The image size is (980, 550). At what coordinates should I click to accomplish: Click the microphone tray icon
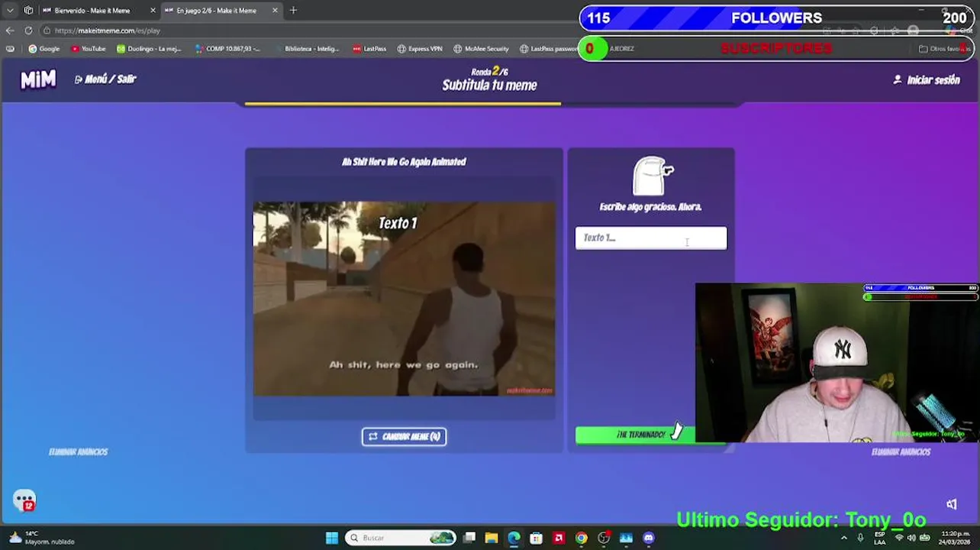click(x=860, y=538)
